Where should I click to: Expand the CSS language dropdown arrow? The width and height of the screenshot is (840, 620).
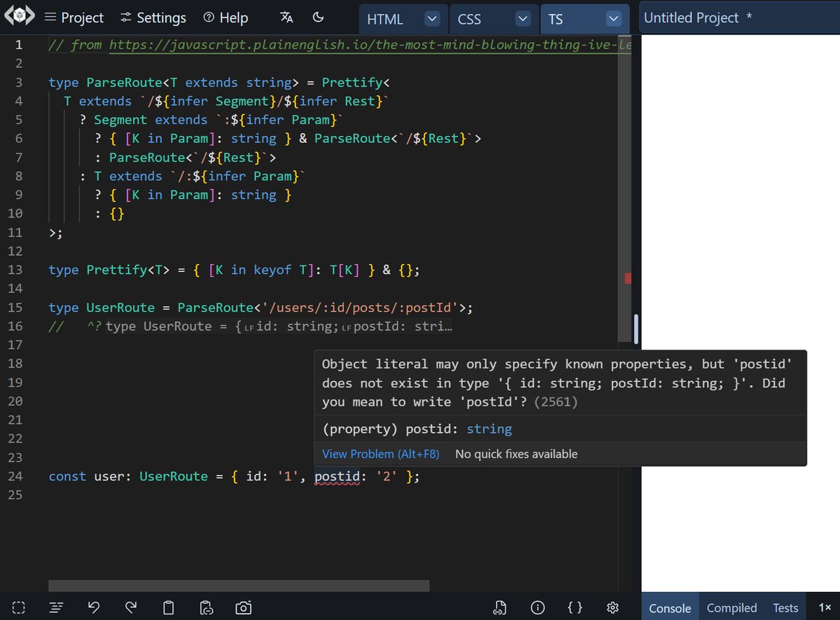[x=522, y=19]
